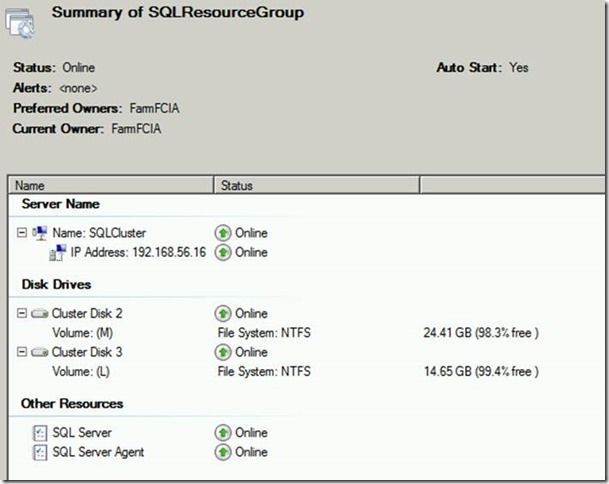Select the IP Address 192.168.56.16 row

[138, 253]
